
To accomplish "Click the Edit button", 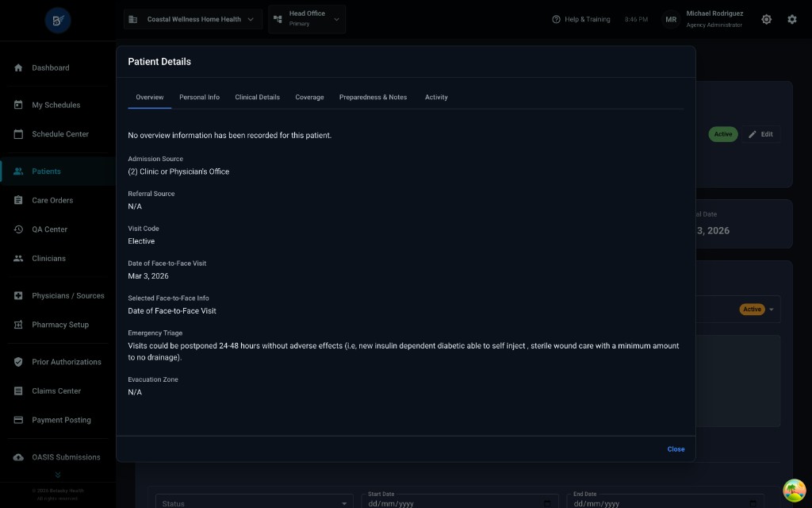I will pos(760,134).
